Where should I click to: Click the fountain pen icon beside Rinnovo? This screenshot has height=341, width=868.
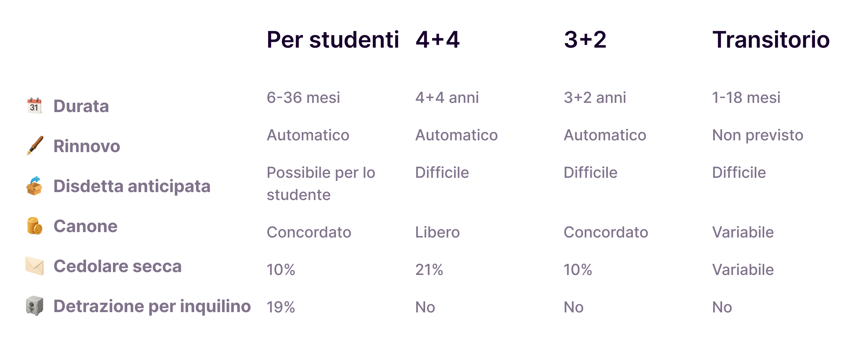click(x=35, y=146)
